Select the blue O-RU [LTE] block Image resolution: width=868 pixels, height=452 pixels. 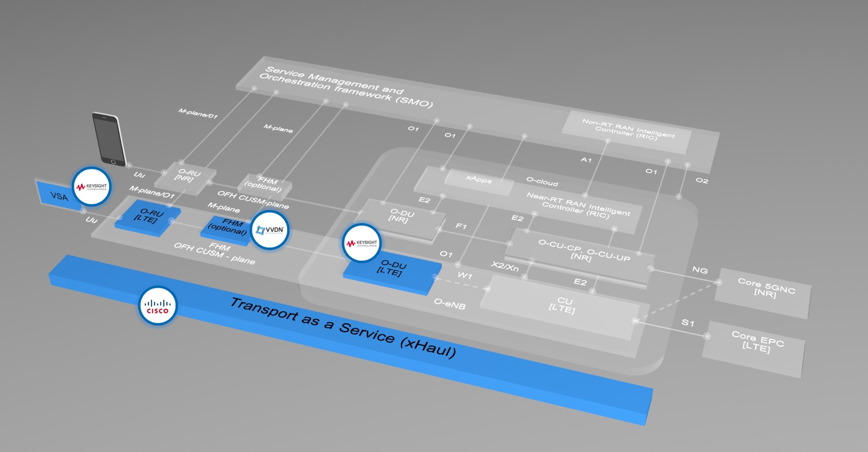click(148, 218)
